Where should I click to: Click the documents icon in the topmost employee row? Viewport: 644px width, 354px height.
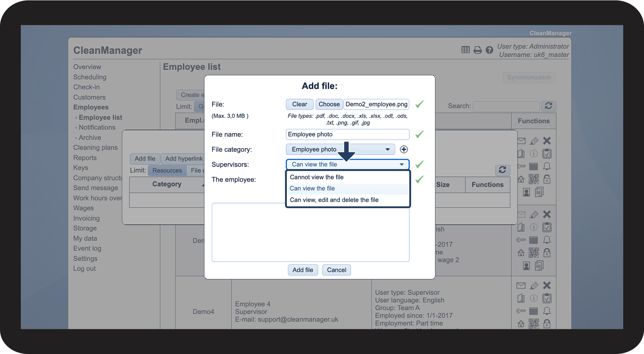click(539, 192)
